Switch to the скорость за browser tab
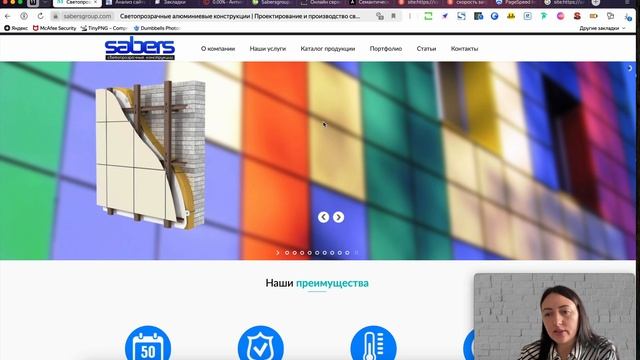The width and height of the screenshot is (640, 360). coord(467,2)
